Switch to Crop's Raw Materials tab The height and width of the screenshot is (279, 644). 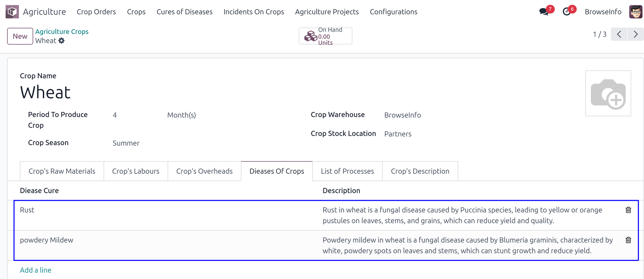click(x=62, y=171)
